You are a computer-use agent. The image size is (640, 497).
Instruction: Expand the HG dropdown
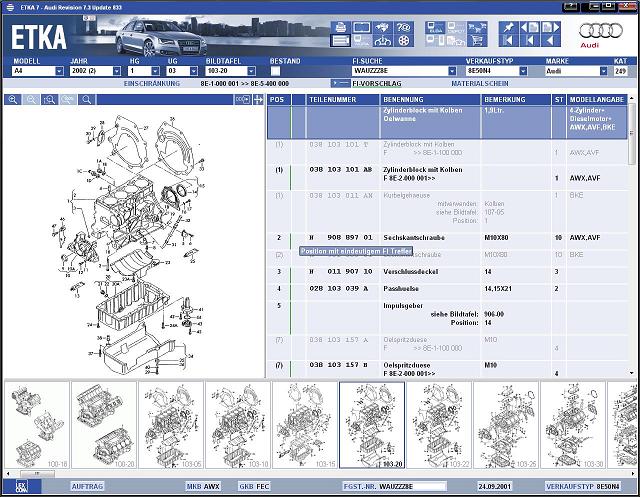[155, 71]
